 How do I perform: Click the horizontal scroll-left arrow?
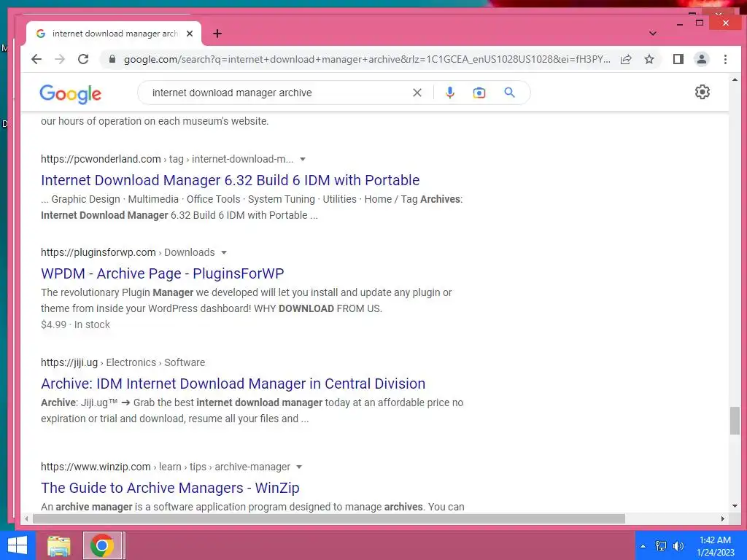[27, 518]
